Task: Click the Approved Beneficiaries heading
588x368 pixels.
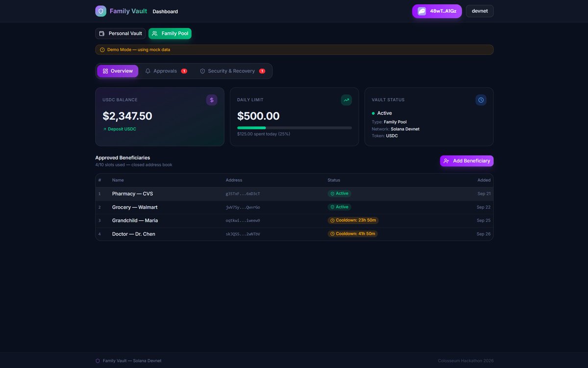Action: [122, 158]
